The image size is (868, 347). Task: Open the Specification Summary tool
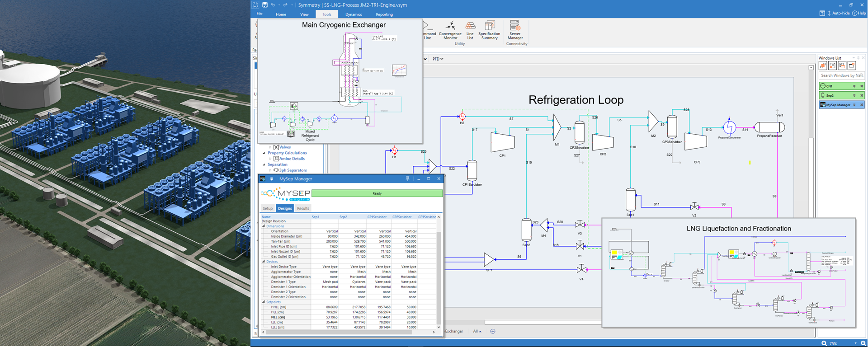pyautogui.click(x=489, y=30)
